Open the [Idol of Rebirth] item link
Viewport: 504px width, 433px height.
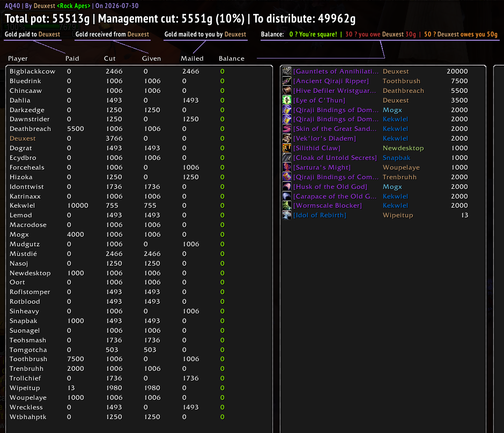pyautogui.click(x=320, y=215)
